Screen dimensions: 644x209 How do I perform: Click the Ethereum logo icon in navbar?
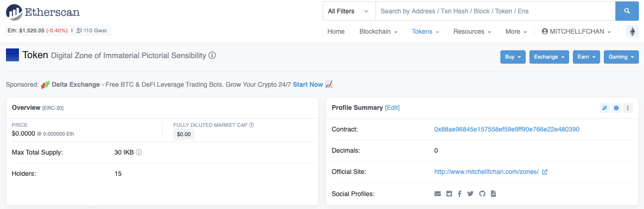tap(632, 31)
